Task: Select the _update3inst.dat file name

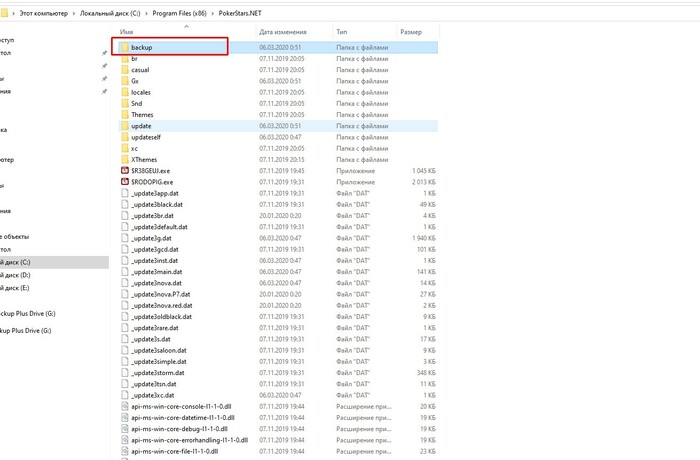Action: pos(154,260)
